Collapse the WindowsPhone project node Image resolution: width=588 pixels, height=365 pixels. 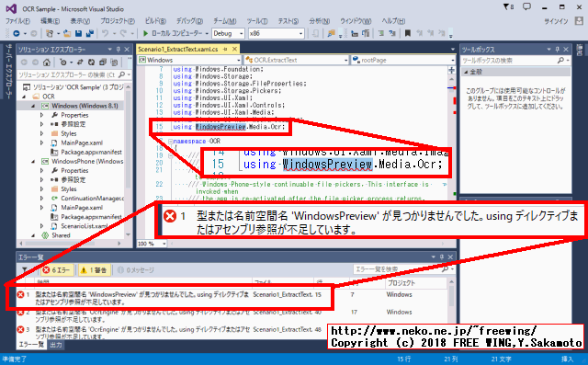33,162
